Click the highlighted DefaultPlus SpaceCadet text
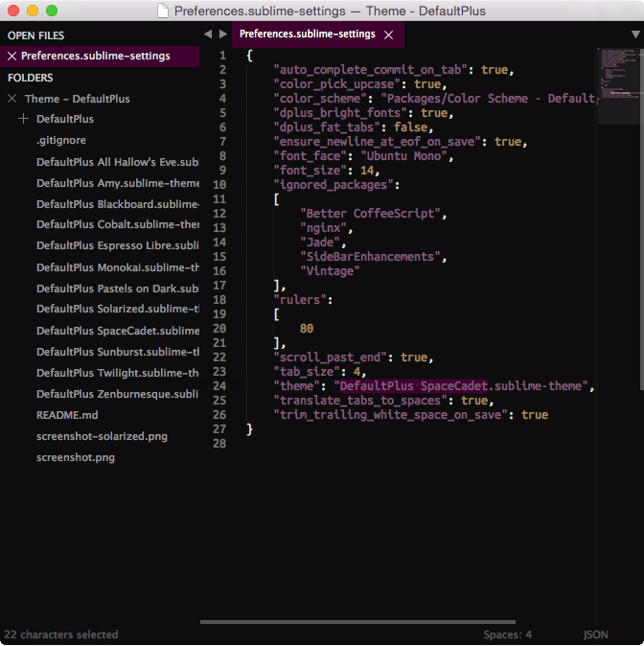The height and width of the screenshot is (646, 644). pos(413,386)
